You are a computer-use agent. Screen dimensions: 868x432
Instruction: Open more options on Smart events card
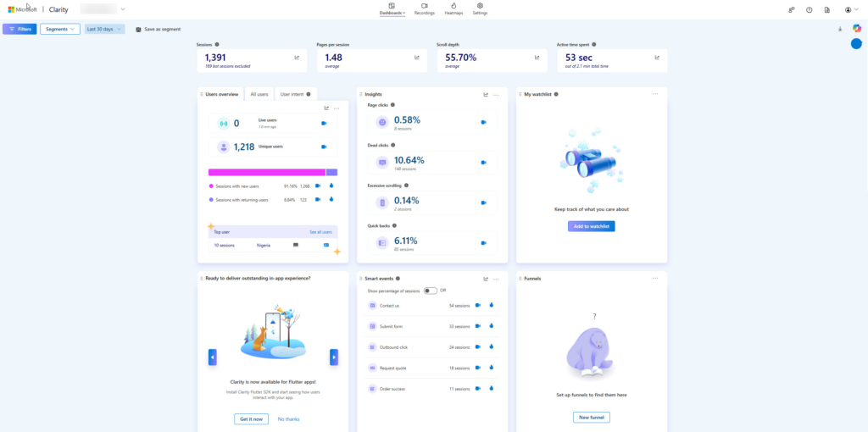[496, 279]
